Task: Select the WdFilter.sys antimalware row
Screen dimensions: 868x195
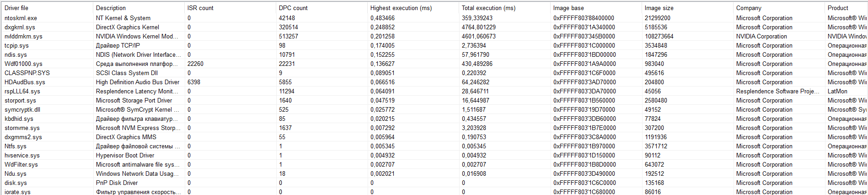Action: 21,164
